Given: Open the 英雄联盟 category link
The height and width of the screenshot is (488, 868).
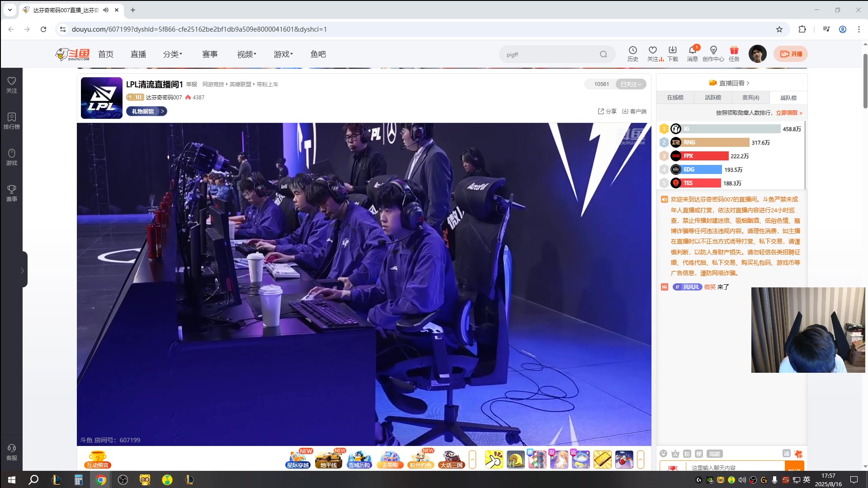Looking at the screenshot, I should tap(240, 84).
